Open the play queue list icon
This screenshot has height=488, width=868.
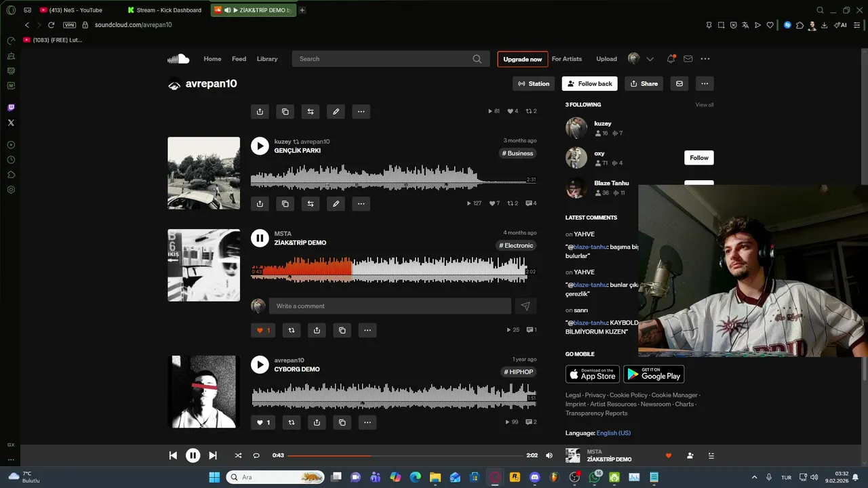click(x=711, y=455)
